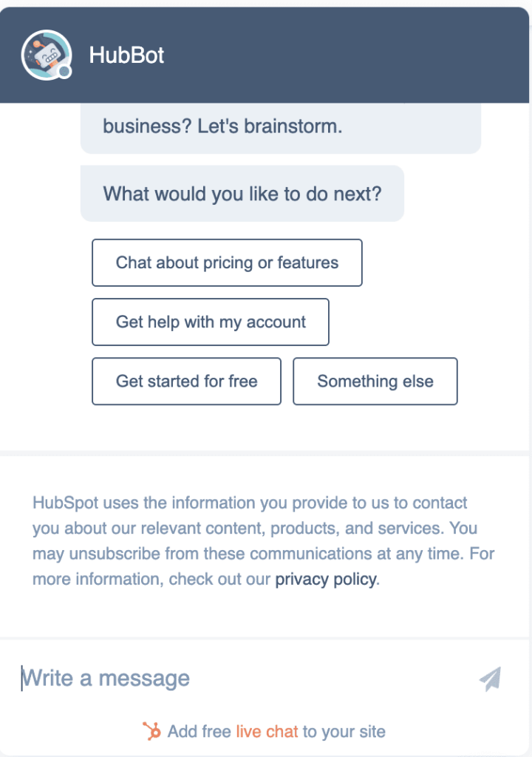532x757 pixels.
Task: Click blank chat area below reply buttons
Action: (x=265, y=428)
